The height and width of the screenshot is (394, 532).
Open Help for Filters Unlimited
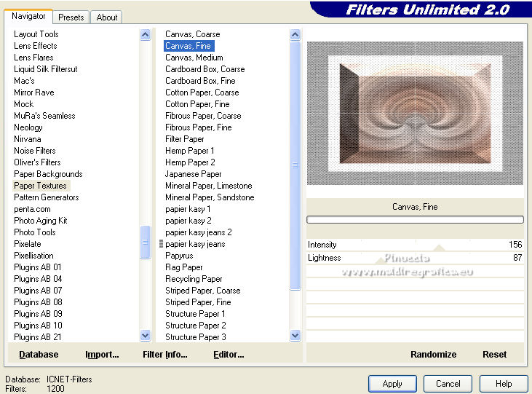(504, 384)
